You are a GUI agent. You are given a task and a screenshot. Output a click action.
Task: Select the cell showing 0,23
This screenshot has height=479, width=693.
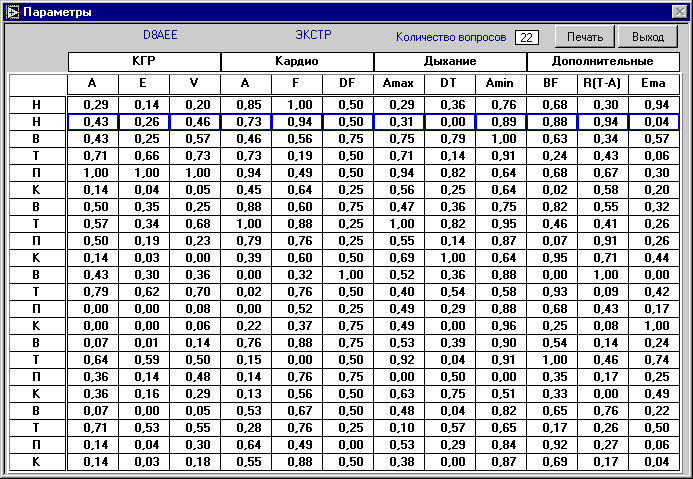pos(194,241)
